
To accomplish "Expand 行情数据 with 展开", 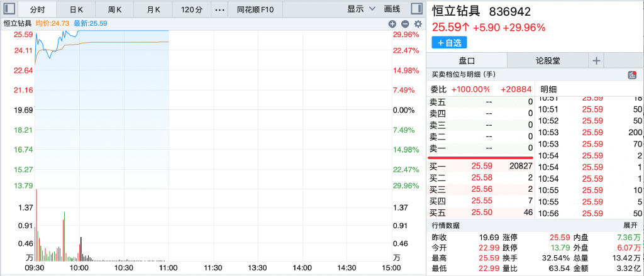I will click(x=630, y=226).
